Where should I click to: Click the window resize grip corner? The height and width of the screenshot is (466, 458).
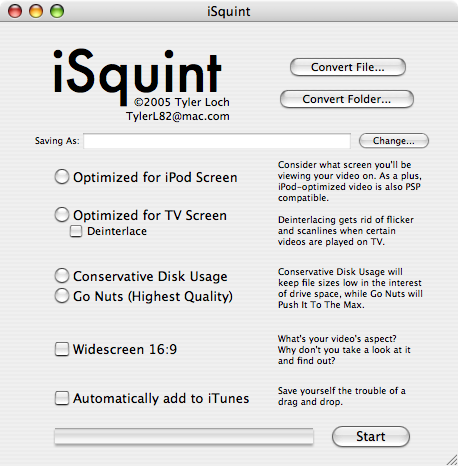coord(452,460)
